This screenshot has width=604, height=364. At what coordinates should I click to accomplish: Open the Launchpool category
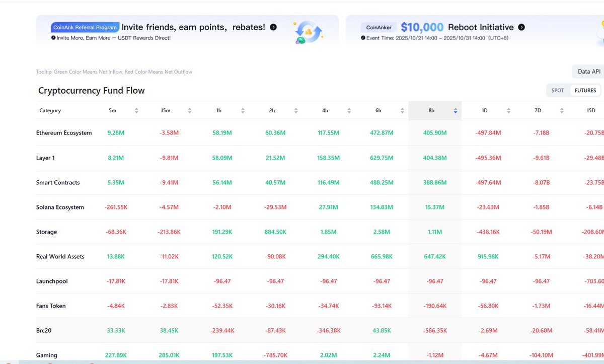click(x=52, y=281)
